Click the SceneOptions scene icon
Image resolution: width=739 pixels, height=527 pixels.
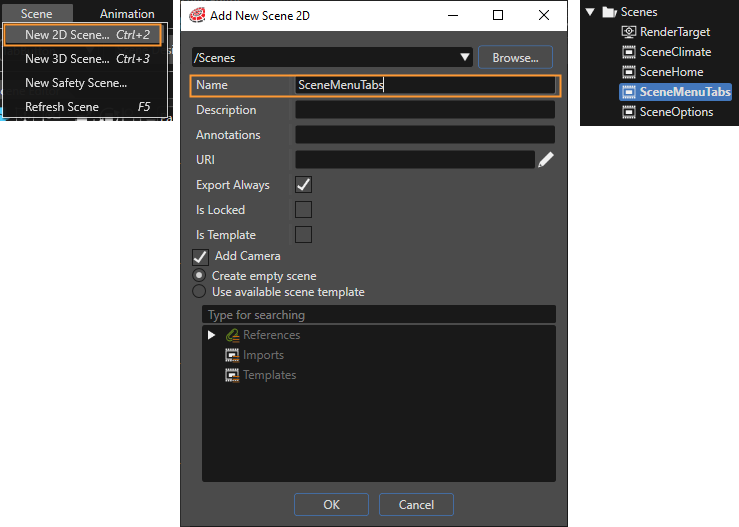pyautogui.click(x=629, y=112)
